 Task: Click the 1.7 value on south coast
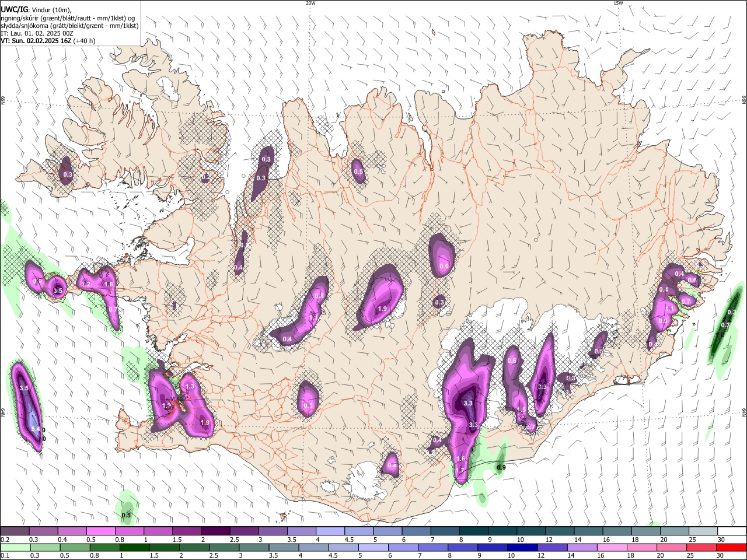click(460, 470)
